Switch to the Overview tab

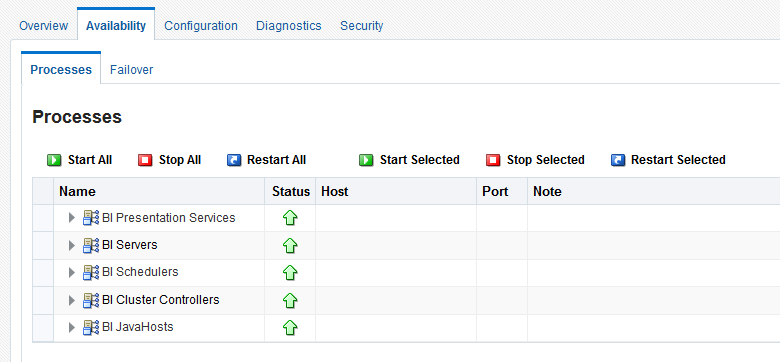pyautogui.click(x=43, y=26)
